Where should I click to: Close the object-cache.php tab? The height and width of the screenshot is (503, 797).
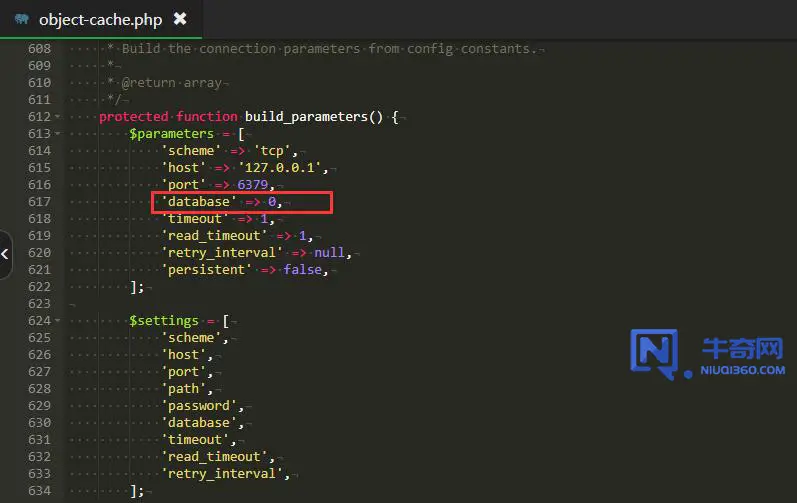coord(180,19)
